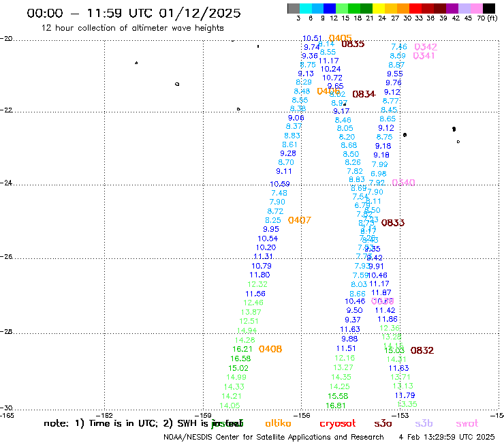The height and width of the screenshot is (443, 504).
Task: Click the wave height value 9.88
Action: pos(349,339)
